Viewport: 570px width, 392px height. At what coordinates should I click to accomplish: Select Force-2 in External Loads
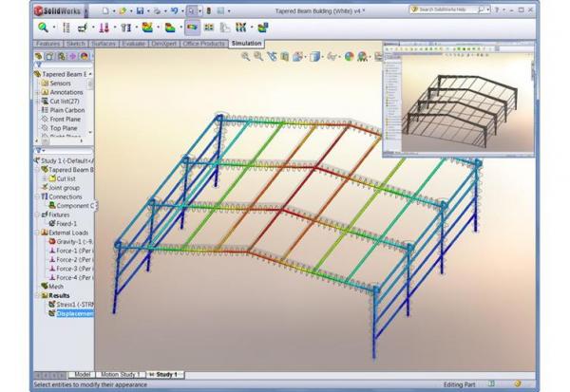[x=72, y=260]
